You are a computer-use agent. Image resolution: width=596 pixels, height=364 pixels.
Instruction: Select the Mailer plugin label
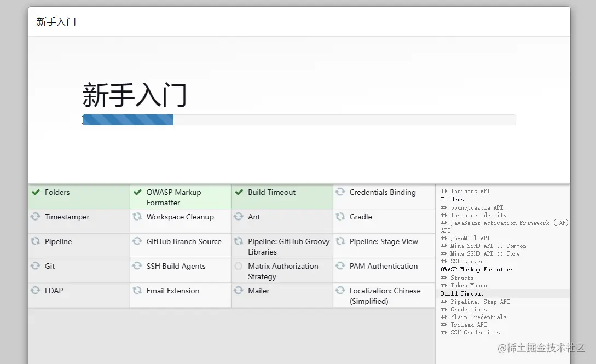(259, 291)
